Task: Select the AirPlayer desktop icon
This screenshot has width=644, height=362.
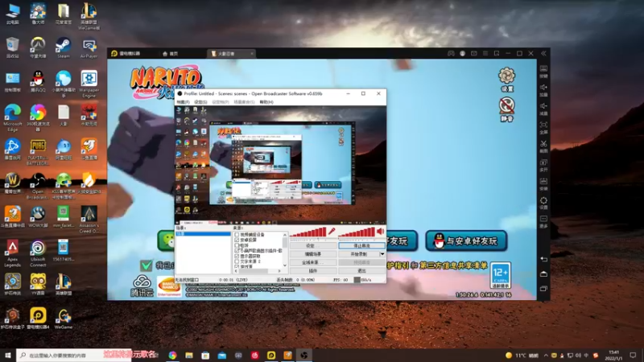Action: [x=89, y=47]
